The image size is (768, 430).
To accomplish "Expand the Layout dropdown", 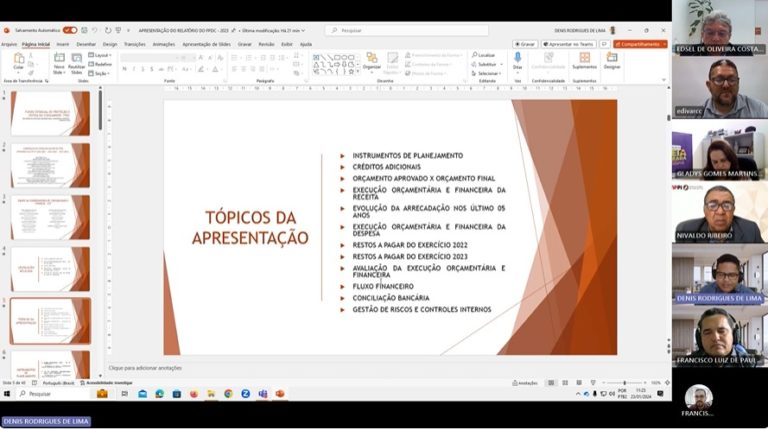I will pos(101,55).
